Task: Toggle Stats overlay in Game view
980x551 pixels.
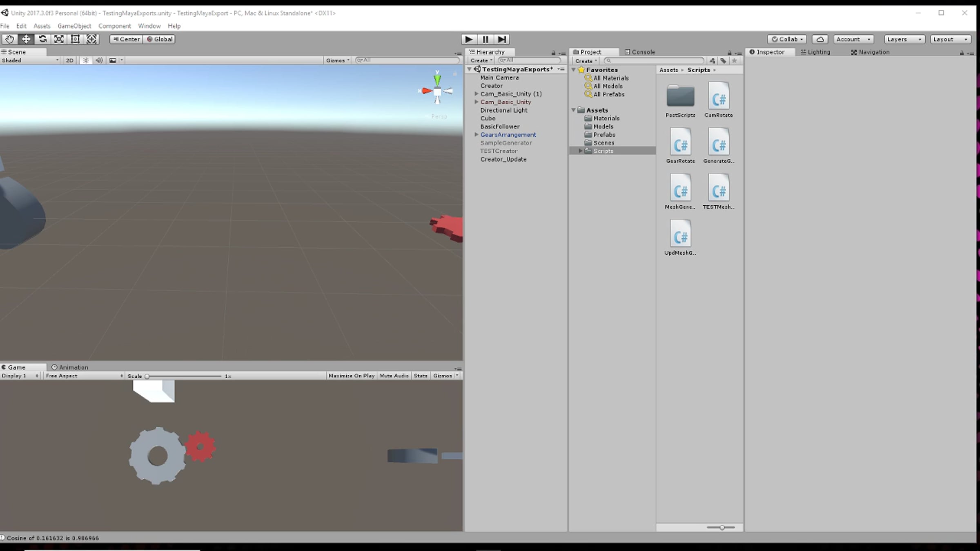Action: tap(421, 376)
